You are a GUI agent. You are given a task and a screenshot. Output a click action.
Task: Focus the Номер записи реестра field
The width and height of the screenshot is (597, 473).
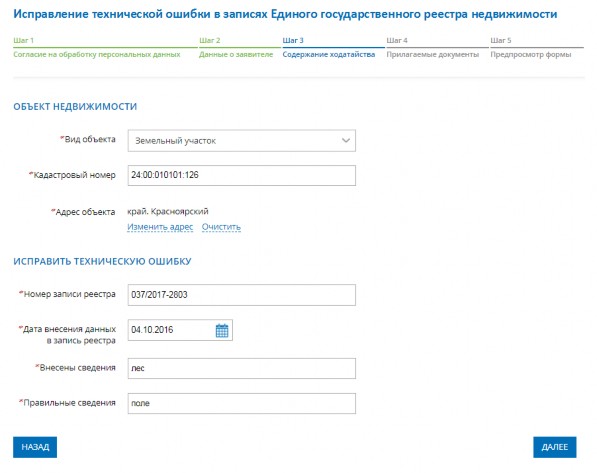coord(242,295)
